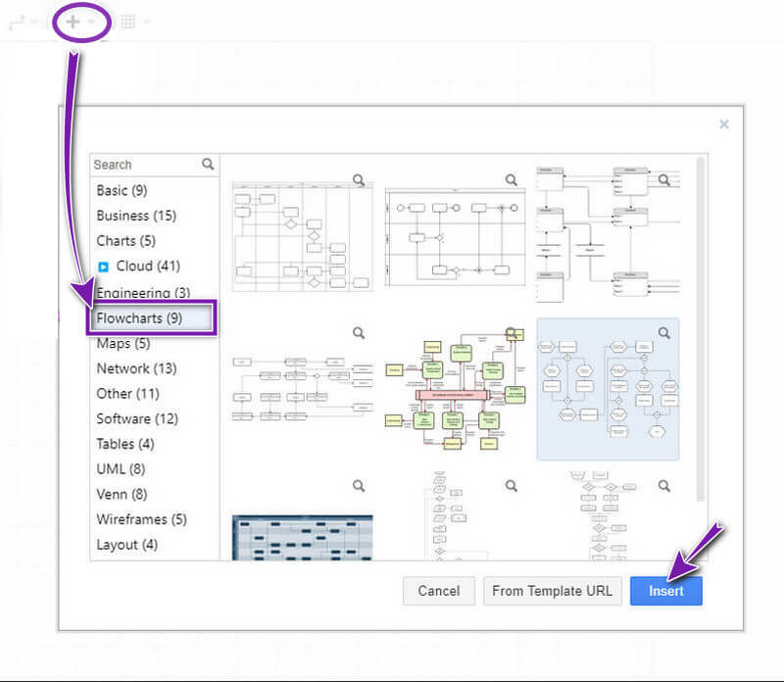Preview the highlighted blue template with magnifier
This screenshot has height=682, width=784.
[664, 333]
